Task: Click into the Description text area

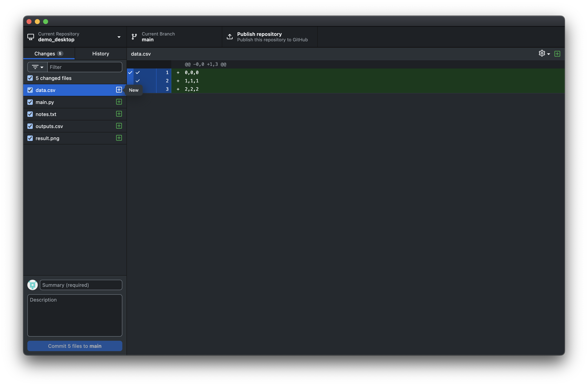Action: (75, 315)
